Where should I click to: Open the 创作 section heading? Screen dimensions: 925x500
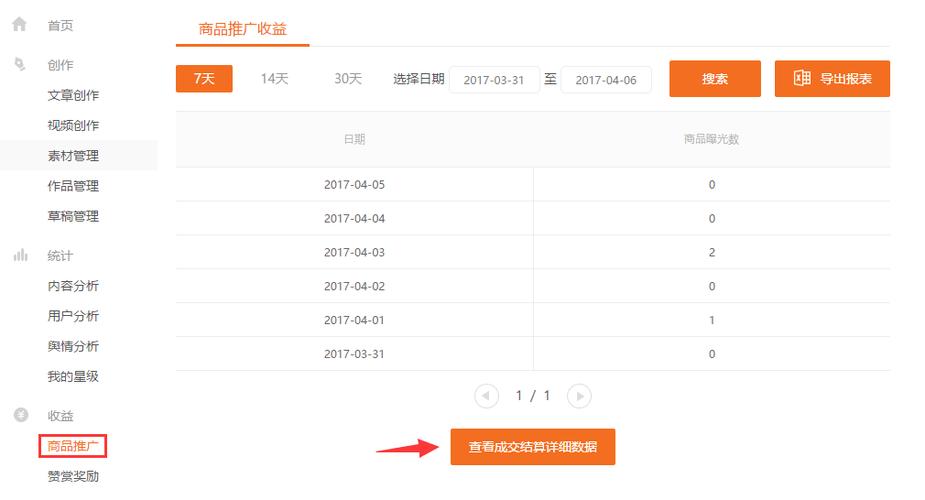point(60,65)
